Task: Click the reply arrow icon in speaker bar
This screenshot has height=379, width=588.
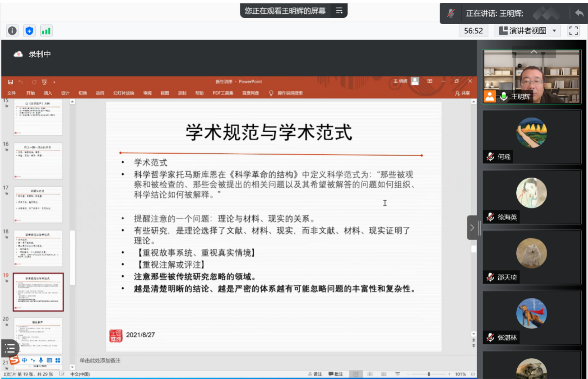Action: point(579,13)
